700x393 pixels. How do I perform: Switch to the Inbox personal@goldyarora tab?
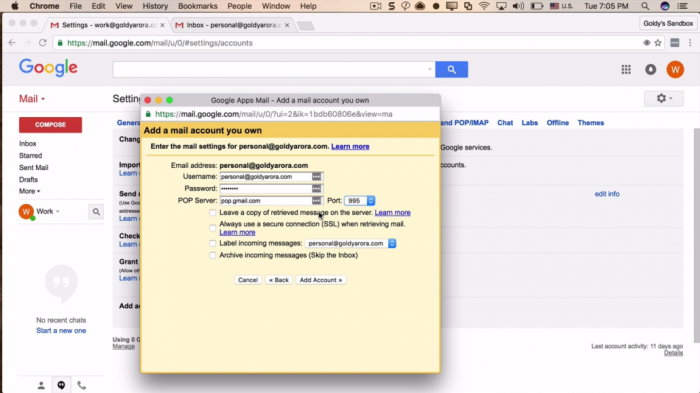(232, 25)
